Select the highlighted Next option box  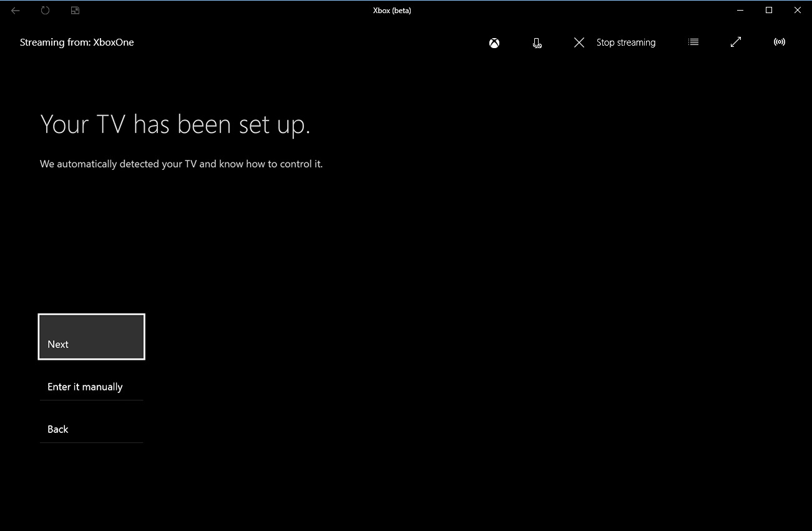[91, 336]
